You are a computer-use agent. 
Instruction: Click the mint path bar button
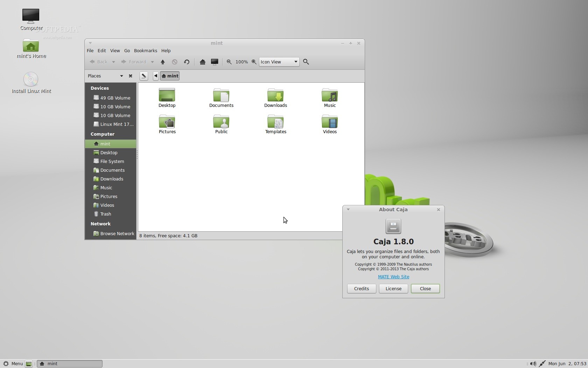coord(170,76)
